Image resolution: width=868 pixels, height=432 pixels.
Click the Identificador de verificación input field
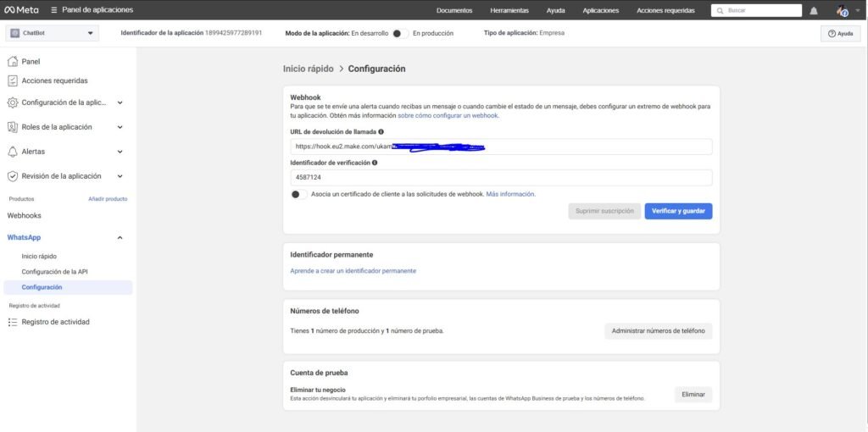(500, 178)
